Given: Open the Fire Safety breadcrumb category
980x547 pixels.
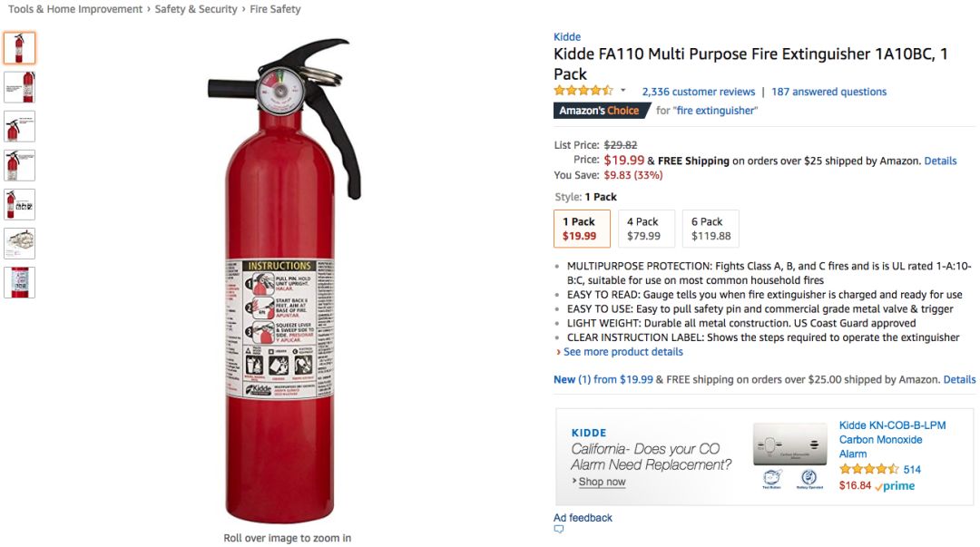Looking at the screenshot, I should pos(275,9).
